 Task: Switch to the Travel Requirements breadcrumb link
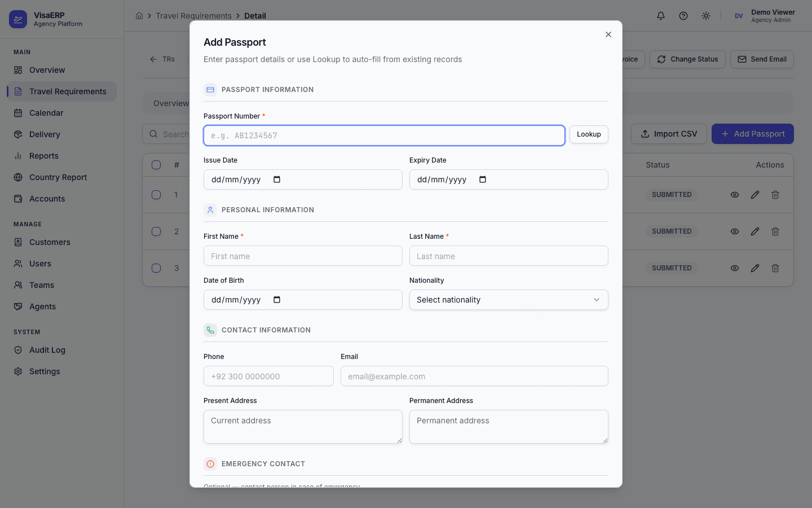click(194, 16)
